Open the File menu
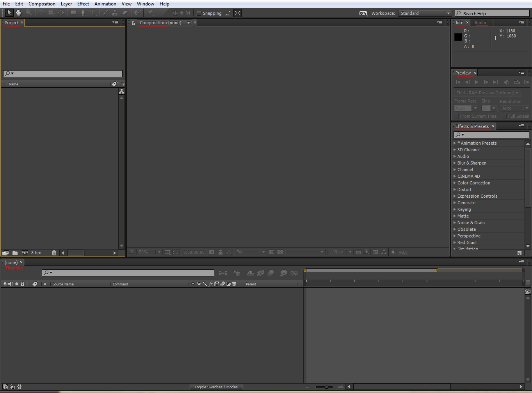Viewport: 532px width, 393px height. (7, 4)
